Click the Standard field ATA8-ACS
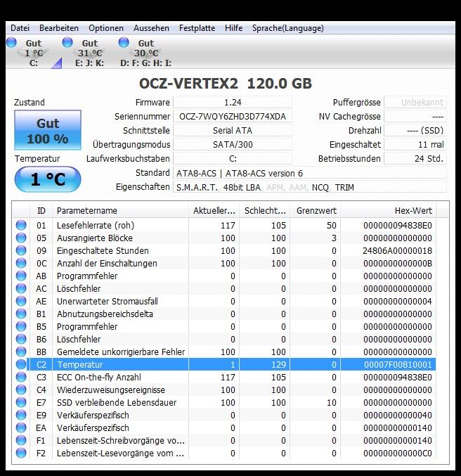 tap(310, 173)
